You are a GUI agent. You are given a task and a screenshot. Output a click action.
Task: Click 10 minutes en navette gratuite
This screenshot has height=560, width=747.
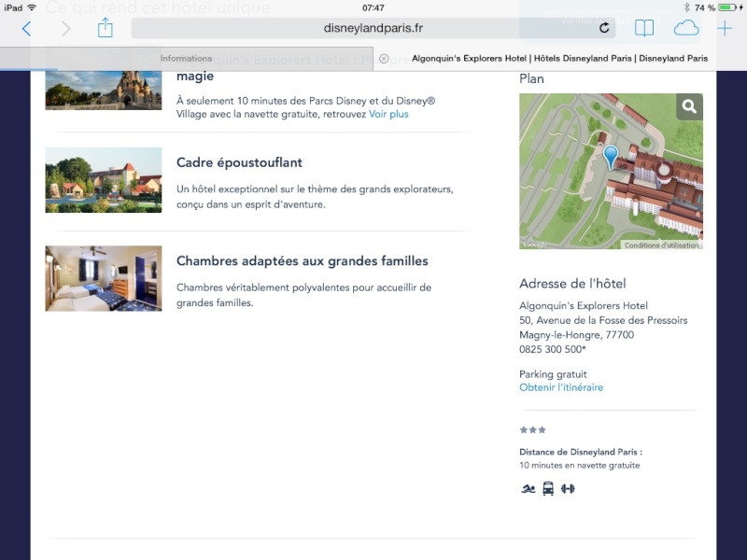579,465
